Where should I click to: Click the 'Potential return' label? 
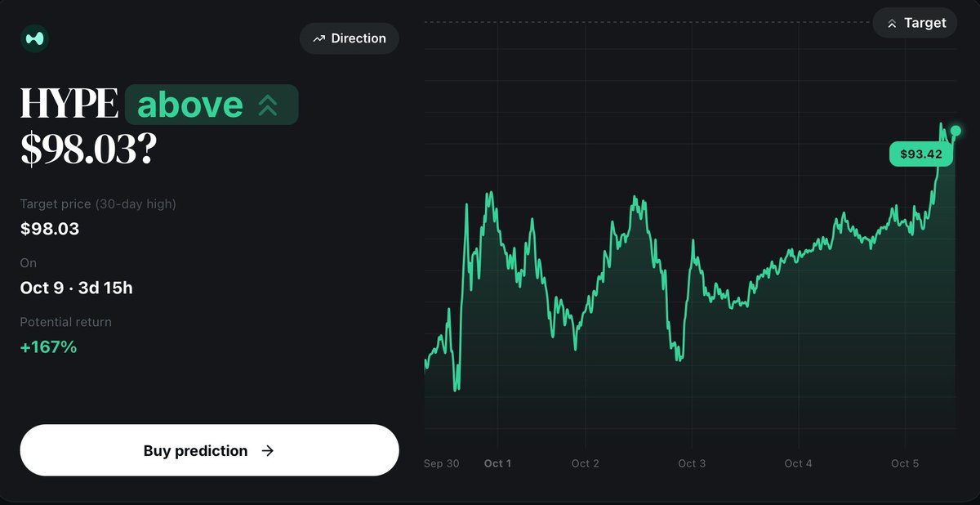66,322
